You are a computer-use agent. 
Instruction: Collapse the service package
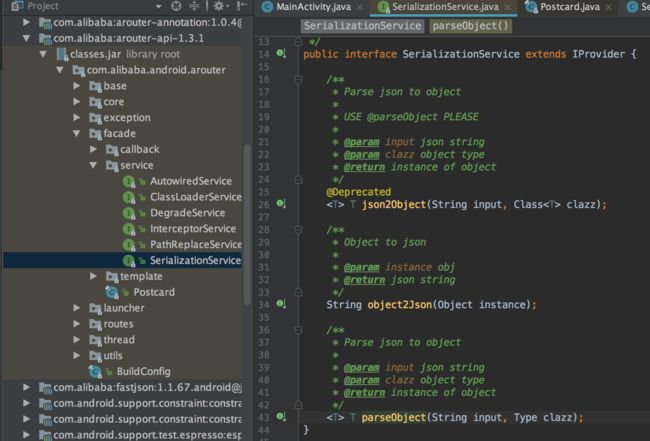point(93,165)
